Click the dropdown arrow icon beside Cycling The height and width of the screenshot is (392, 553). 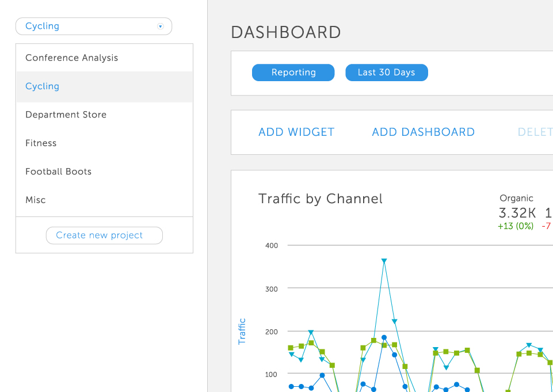pyautogui.click(x=161, y=26)
